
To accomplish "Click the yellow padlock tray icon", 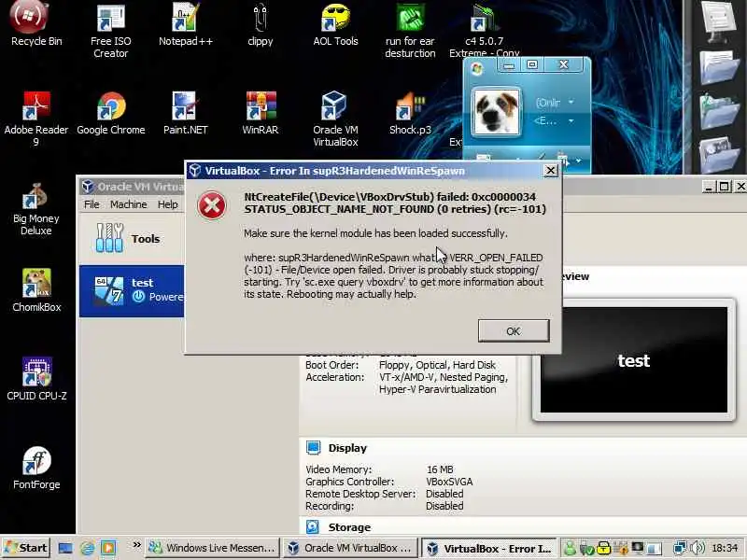I will click(x=604, y=549).
